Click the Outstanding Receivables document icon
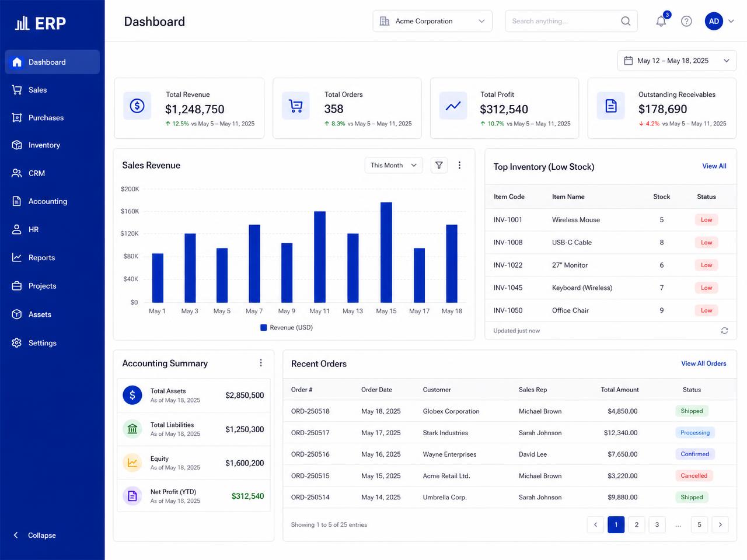This screenshot has height=560, width=747. [x=611, y=106]
